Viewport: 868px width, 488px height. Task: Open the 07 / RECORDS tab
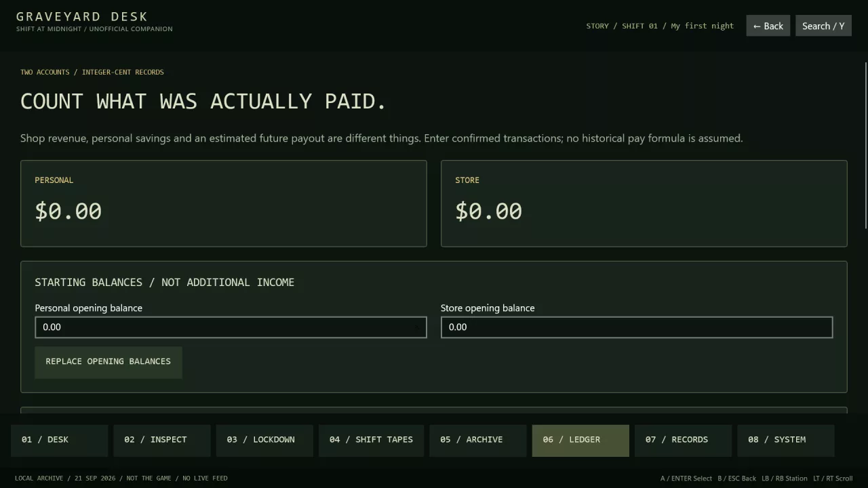pos(683,440)
